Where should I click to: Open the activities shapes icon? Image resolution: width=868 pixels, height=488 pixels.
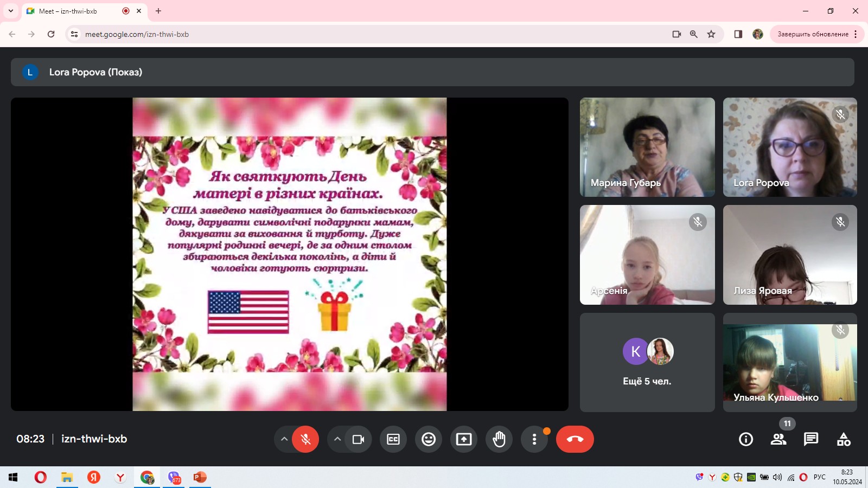point(844,439)
